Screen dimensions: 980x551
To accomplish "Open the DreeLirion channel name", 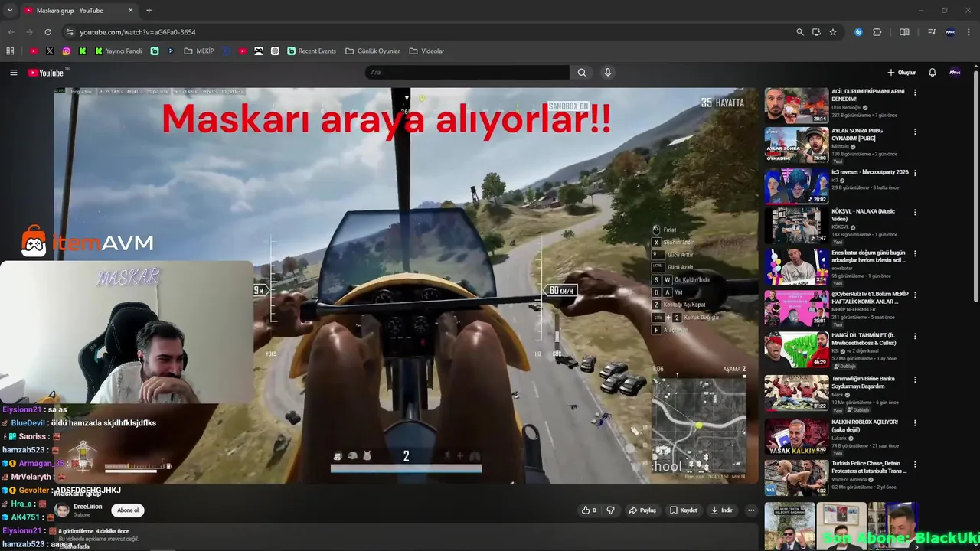I will 87,507.
